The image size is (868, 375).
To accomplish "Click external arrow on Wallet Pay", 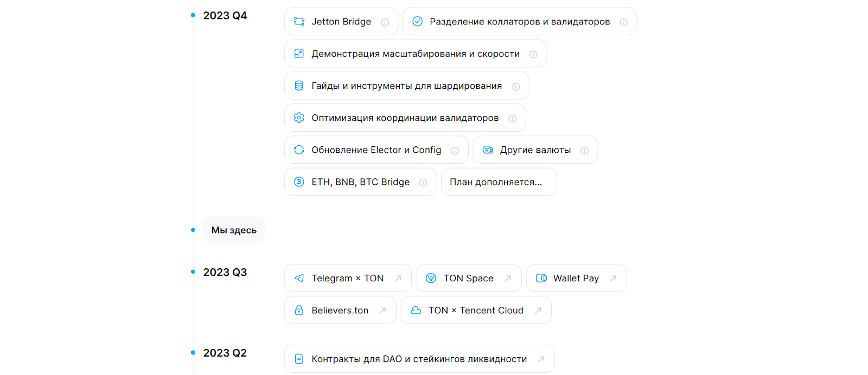I will [614, 278].
